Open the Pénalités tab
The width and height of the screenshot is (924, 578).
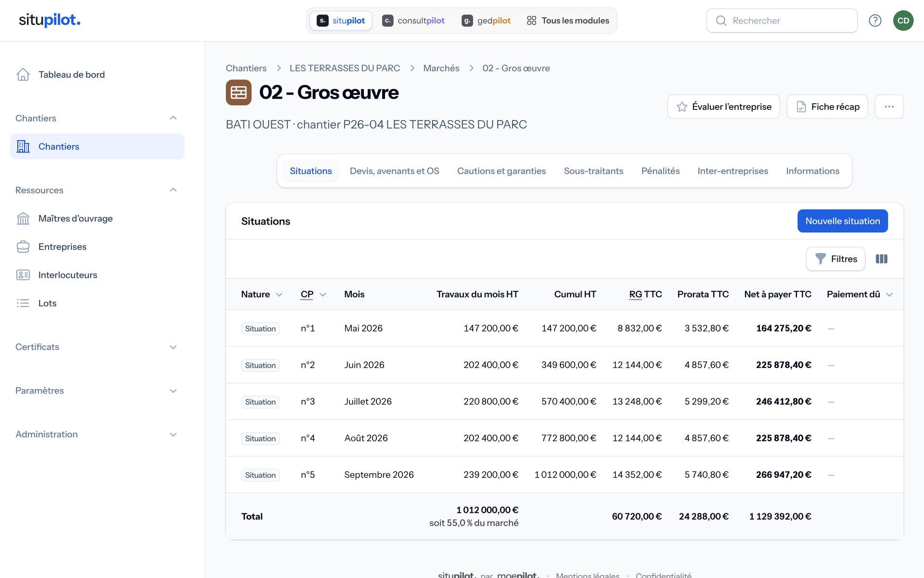[660, 171]
